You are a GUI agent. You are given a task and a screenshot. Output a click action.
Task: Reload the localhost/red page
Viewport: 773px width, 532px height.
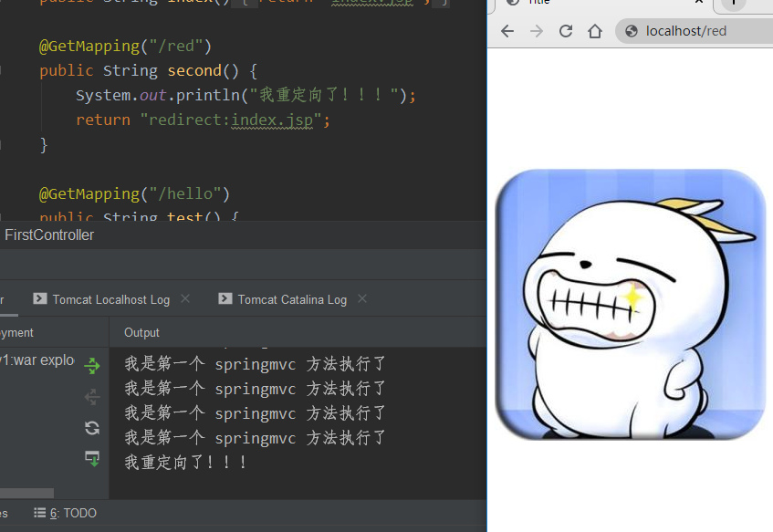pyautogui.click(x=566, y=32)
